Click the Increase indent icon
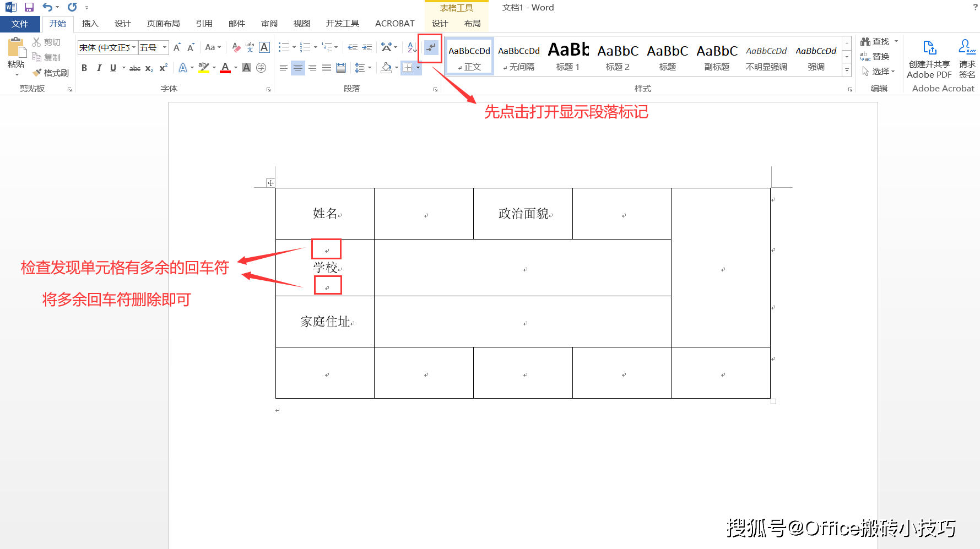 click(x=367, y=48)
